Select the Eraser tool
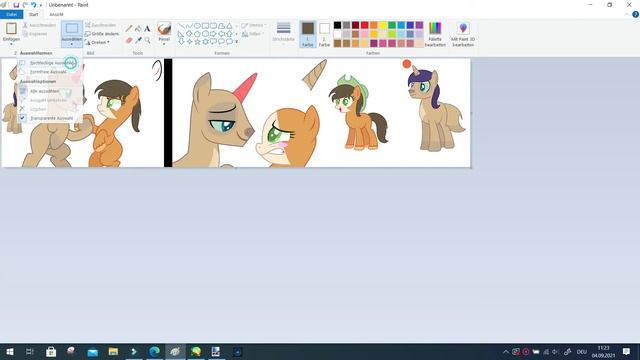The height and width of the screenshot is (360, 640). tap(129, 40)
